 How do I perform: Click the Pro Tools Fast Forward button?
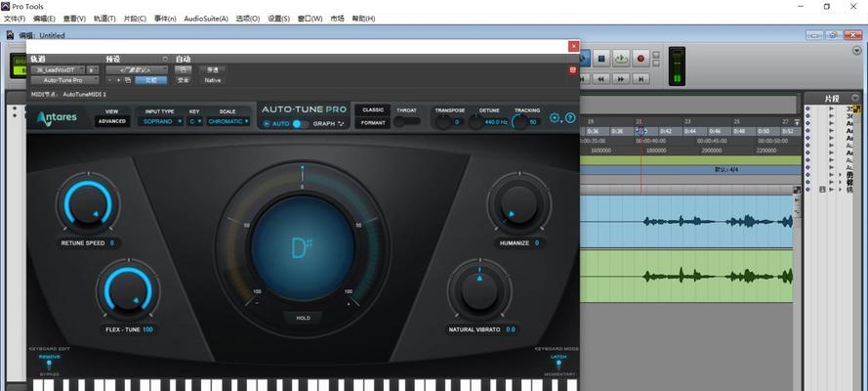(621, 79)
